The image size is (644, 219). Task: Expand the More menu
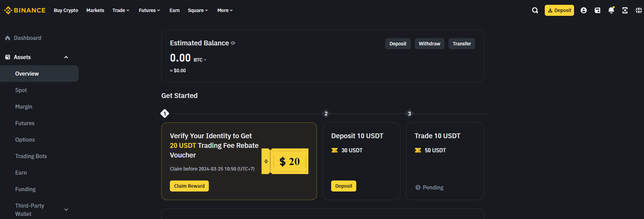(225, 10)
